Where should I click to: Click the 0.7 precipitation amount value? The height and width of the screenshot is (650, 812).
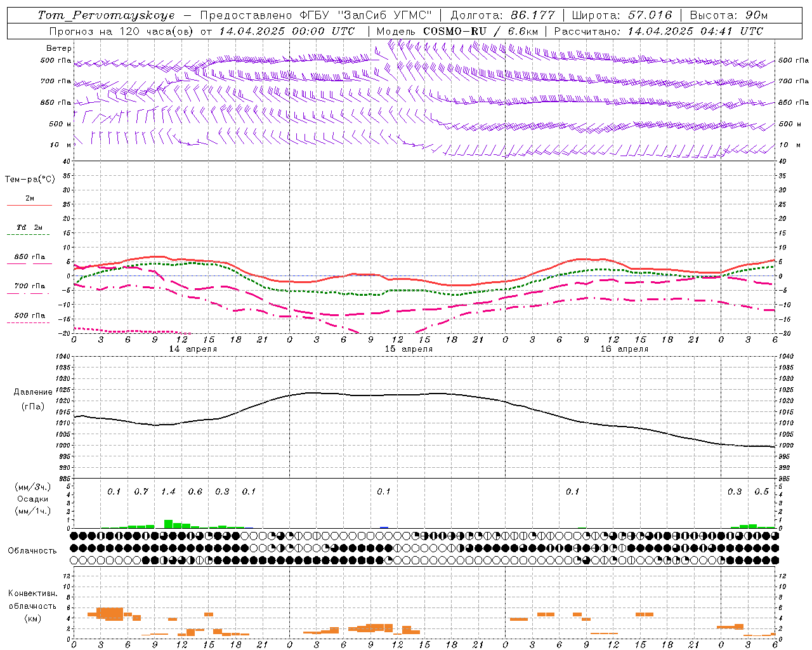point(141,492)
